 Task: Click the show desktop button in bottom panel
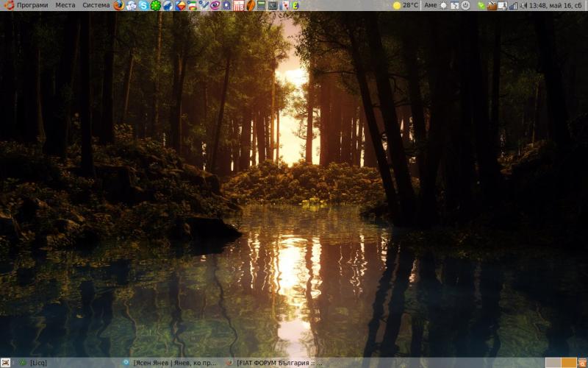point(5,363)
